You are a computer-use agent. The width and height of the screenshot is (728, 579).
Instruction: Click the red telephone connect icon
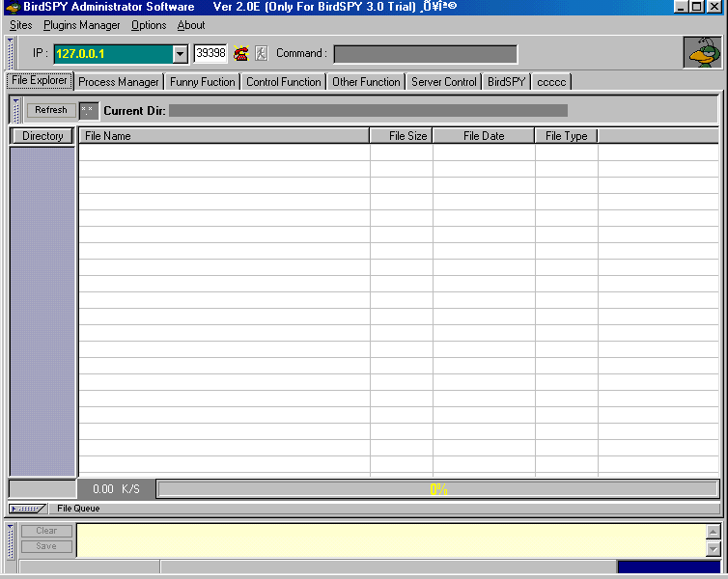pos(241,54)
